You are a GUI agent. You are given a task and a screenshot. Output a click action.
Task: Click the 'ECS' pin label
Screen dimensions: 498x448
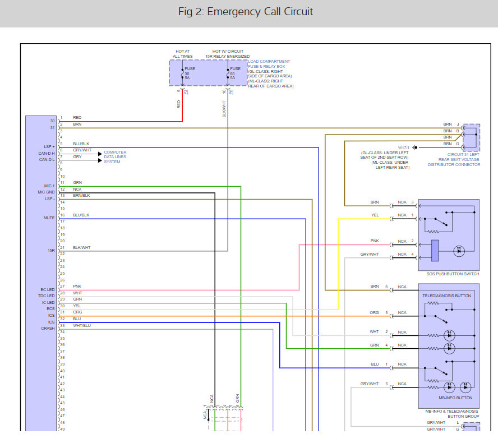[x=50, y=308]
